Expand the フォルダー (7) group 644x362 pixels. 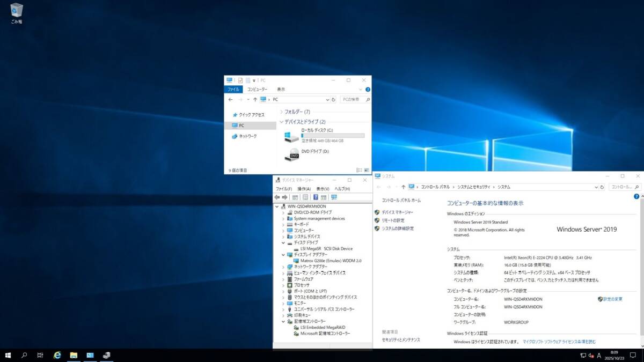point(281,112)
